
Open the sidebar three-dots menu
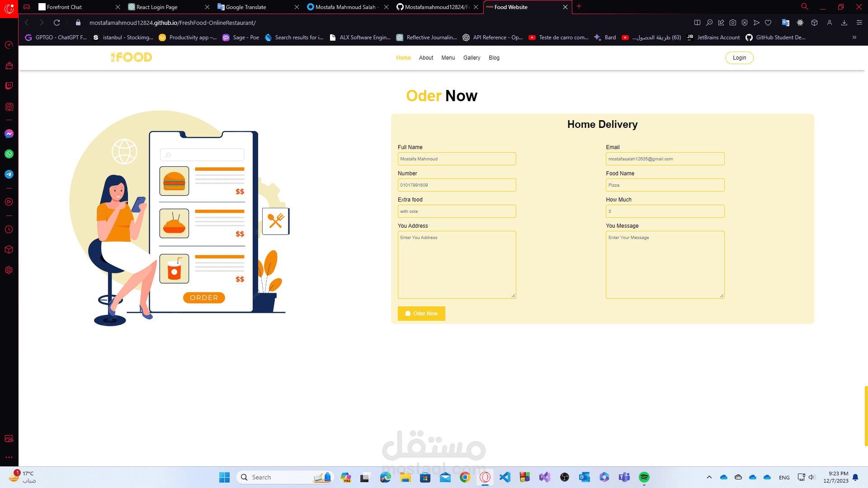pos(9,457)
